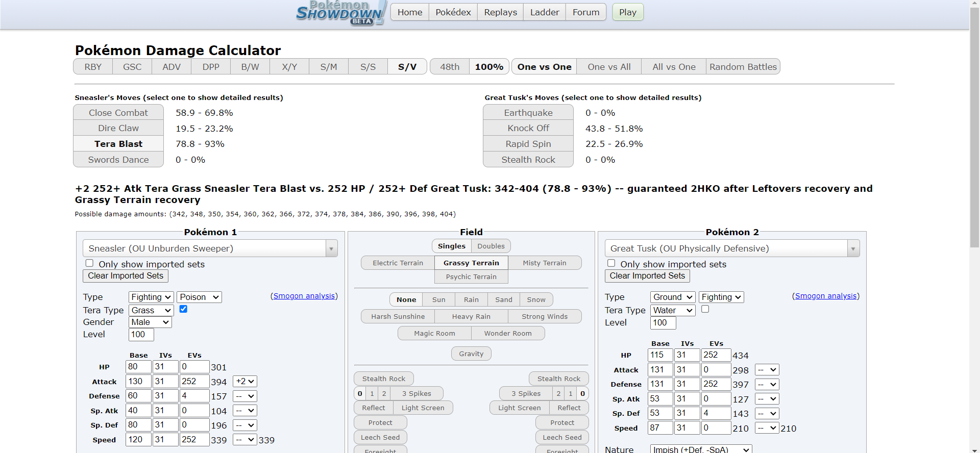Switch to One vs All mode
The image size is (980, 453).
pos(609,67)
